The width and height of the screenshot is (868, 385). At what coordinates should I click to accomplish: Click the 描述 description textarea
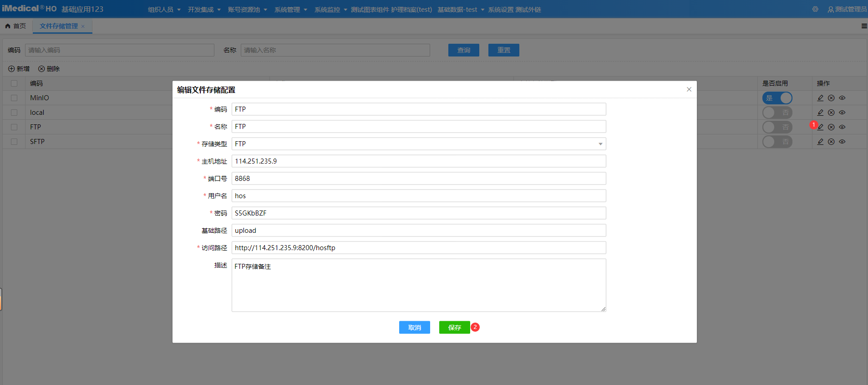[x=419, y=285]
